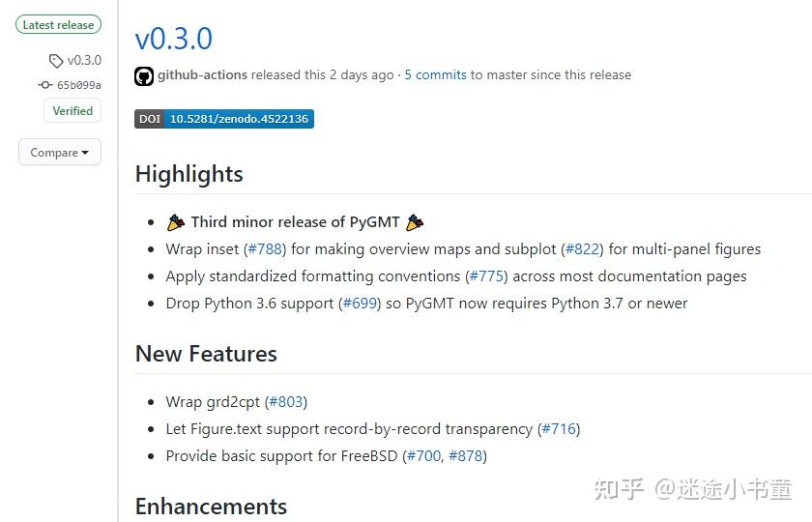Click the Verified badge
812x522 pixels.
(72, 111)
